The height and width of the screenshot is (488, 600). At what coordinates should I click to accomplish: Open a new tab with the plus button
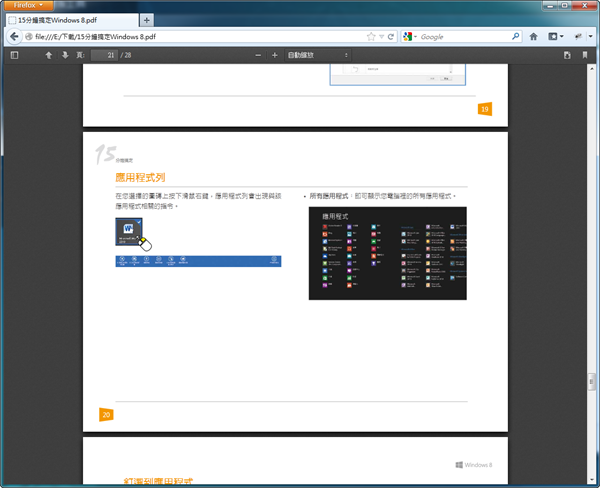[147, 20]
